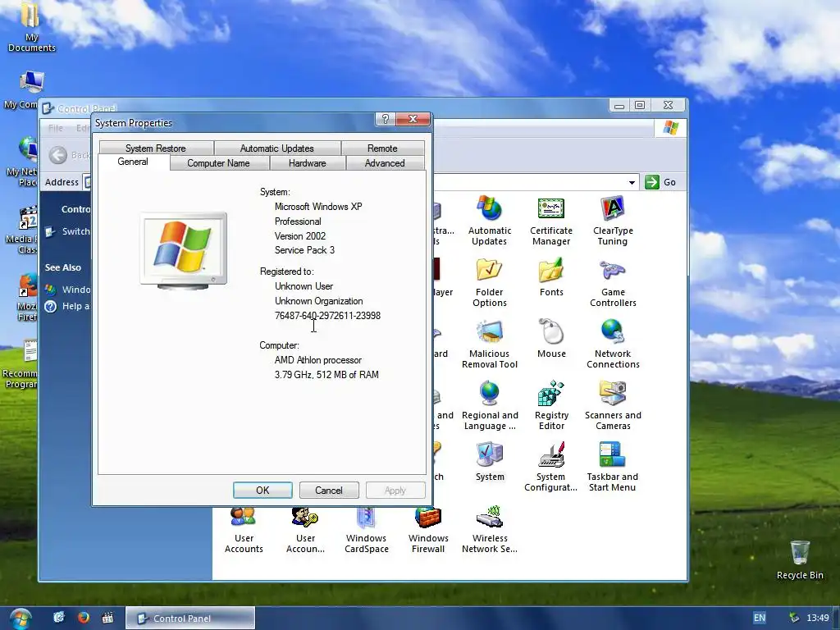Open Regional and Language options icon
The image size is (840, 630).
[490, 405]
